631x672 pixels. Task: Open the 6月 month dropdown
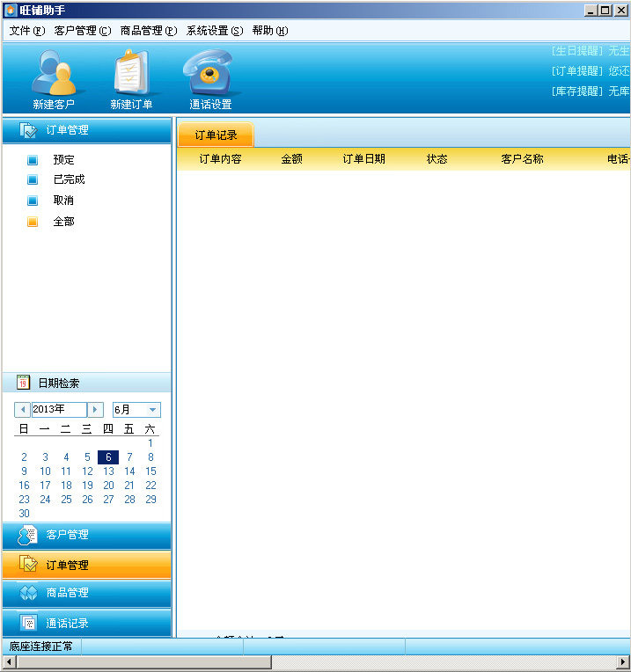tap(152, 410)
